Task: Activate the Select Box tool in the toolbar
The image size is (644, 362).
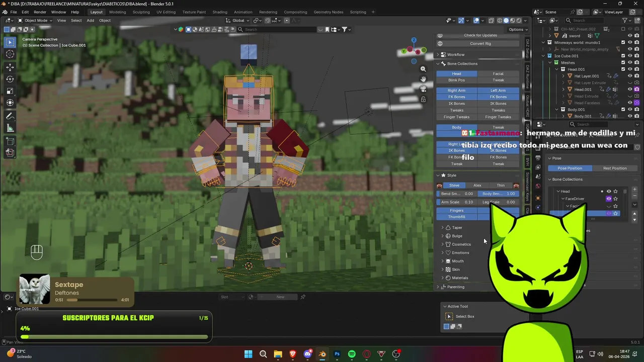Action: coord(10,42)
